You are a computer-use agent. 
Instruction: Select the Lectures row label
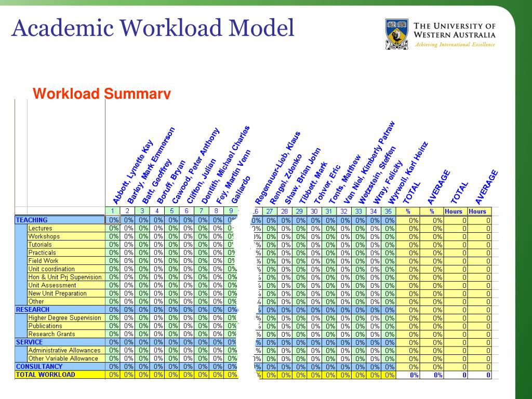(66, 228)
